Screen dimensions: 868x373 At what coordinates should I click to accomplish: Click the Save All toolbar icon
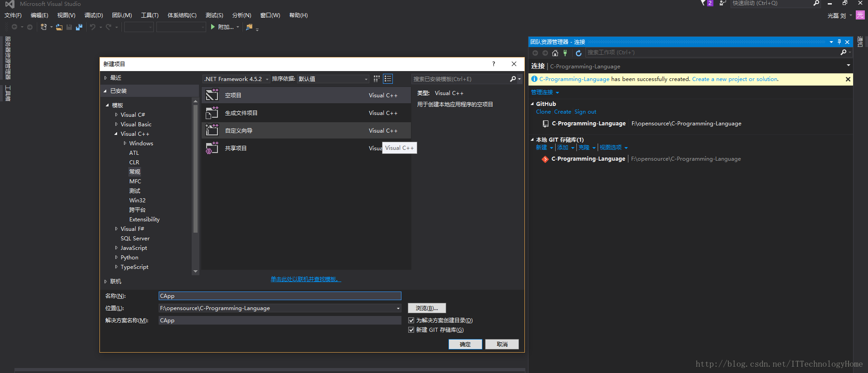tap(79, 27)
